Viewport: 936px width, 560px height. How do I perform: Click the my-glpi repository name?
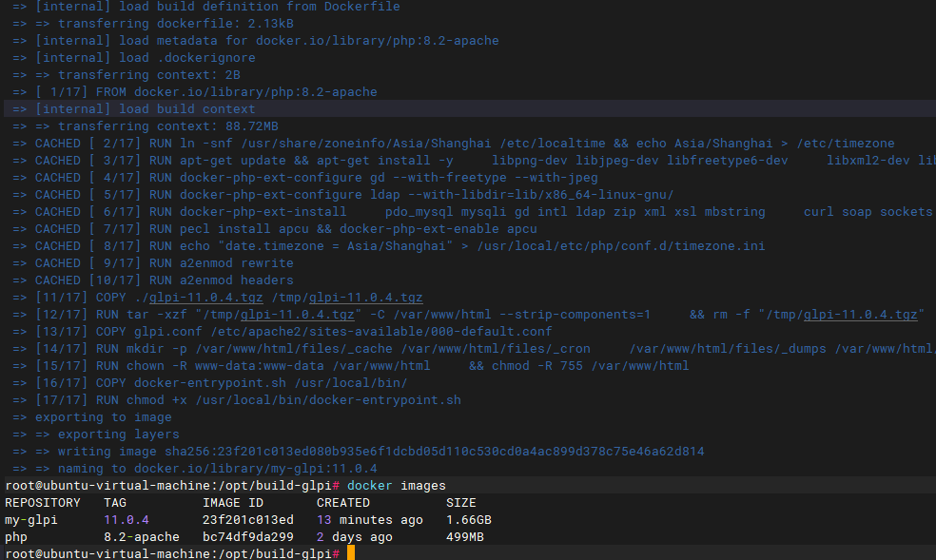point(31,520)
